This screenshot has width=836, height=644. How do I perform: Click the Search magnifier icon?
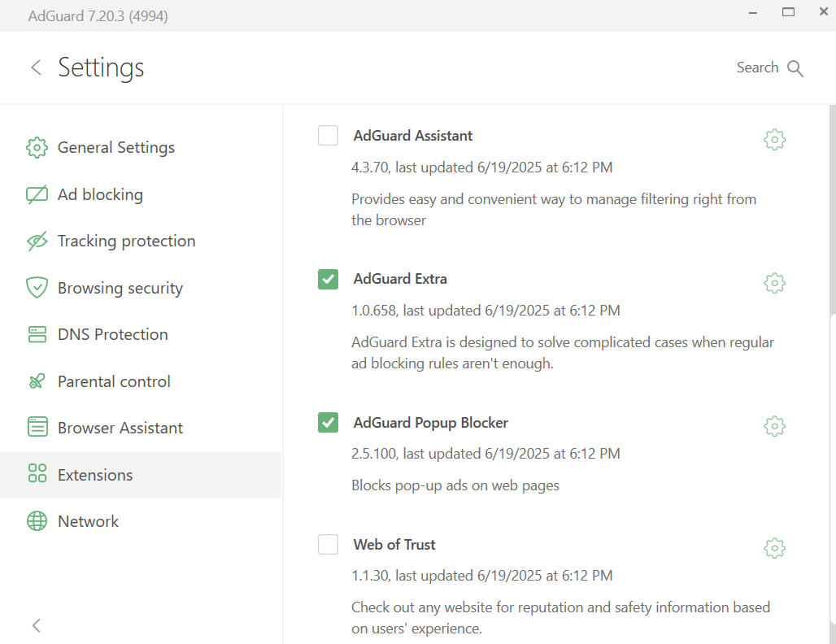[795, 68]
